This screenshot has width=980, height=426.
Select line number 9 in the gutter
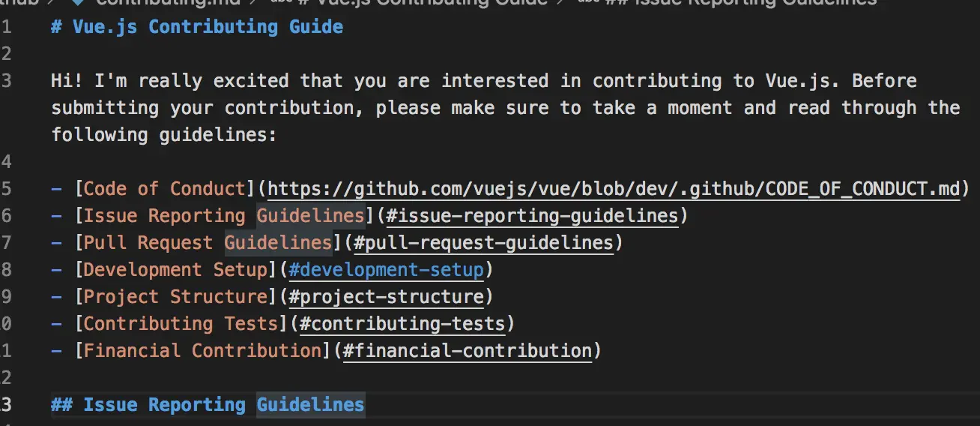click(6, 297)
